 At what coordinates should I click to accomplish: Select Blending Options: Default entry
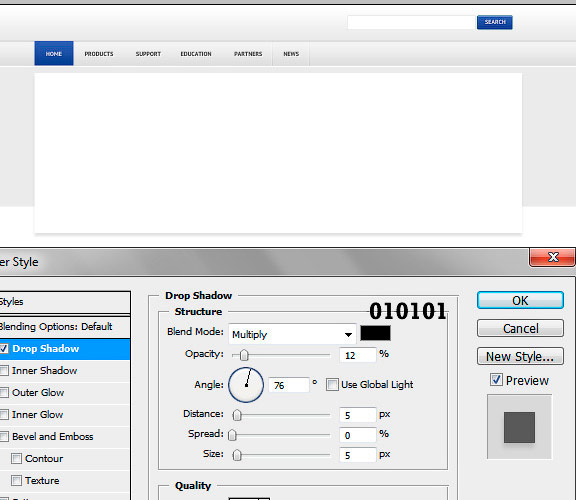click(64, 326)
